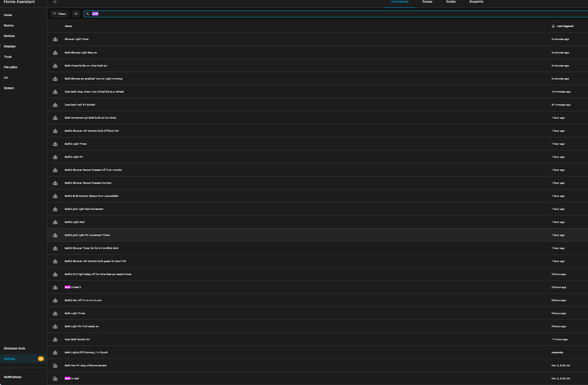Switch to the Blueprints tab
The width and height of the screenshot is (588, 385).
pos(476,2)
